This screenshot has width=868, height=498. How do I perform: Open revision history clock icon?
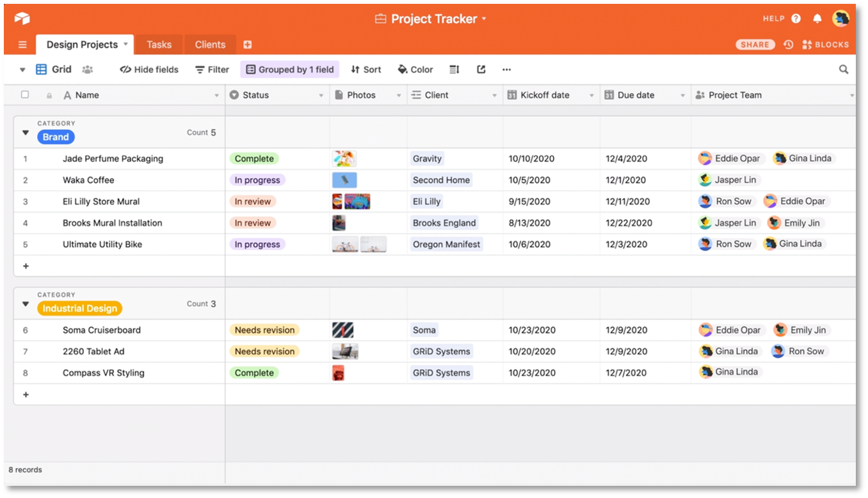(789, 44)
